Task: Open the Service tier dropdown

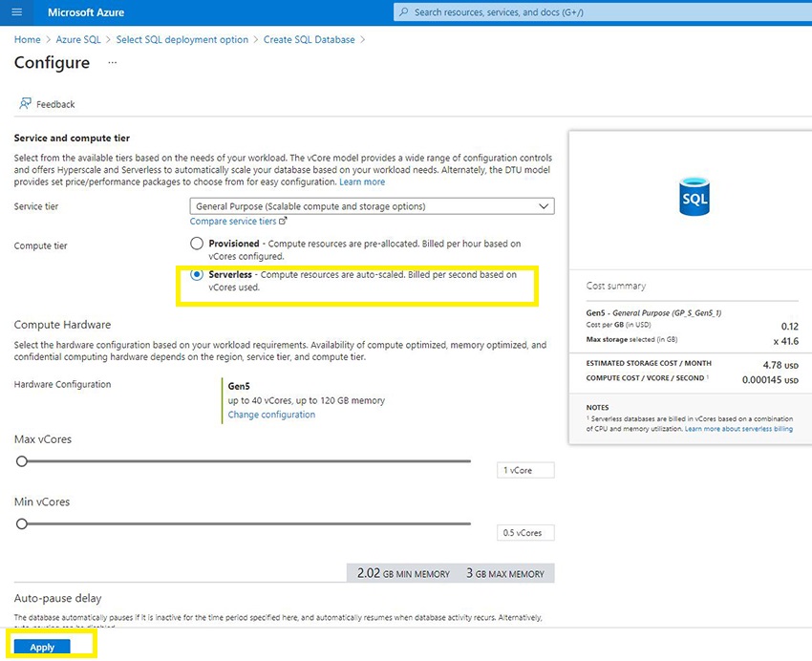Action: click(x=372, y=206)
